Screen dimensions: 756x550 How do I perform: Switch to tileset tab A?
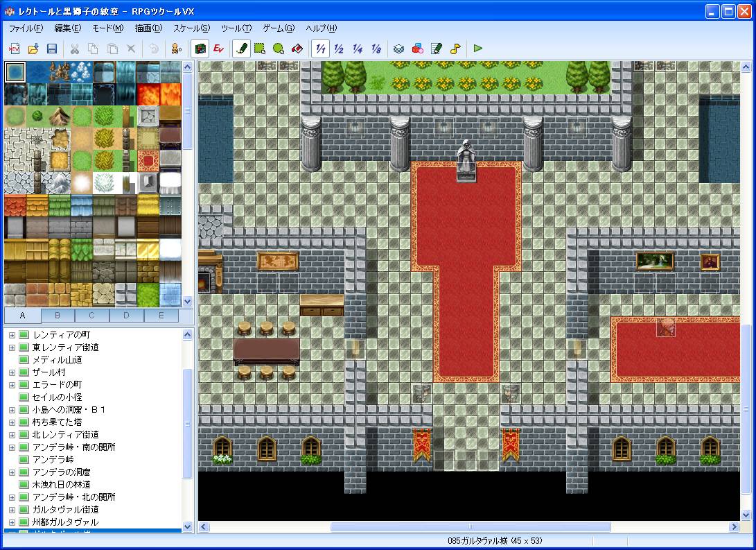click(23, 316)
